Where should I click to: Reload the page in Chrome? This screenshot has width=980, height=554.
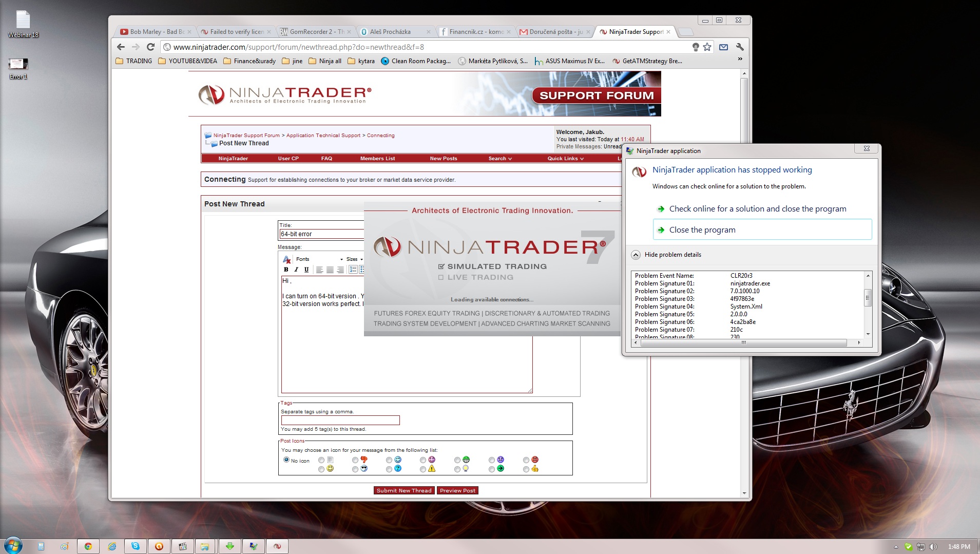[150, 47]
